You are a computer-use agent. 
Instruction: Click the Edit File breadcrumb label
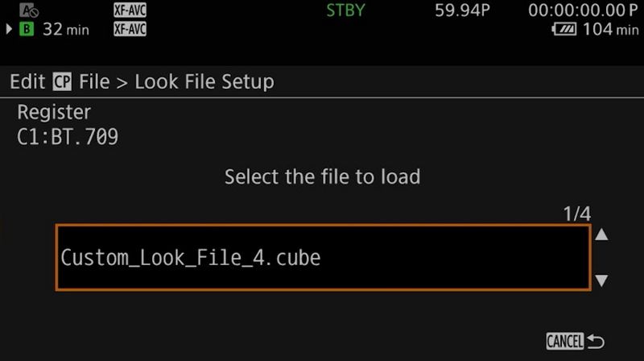click(60, 81)
